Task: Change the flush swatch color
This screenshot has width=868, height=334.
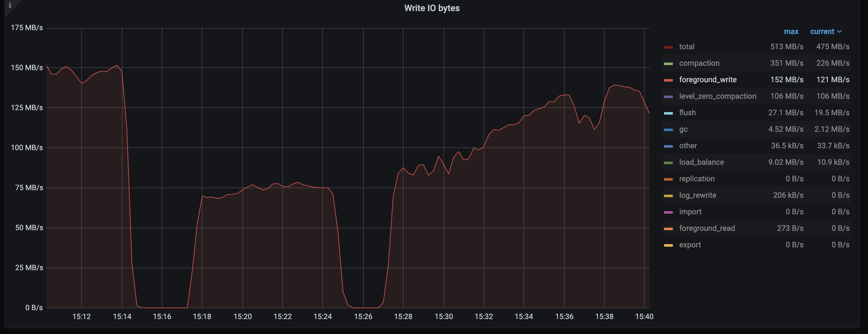Action: pos(668,113)
